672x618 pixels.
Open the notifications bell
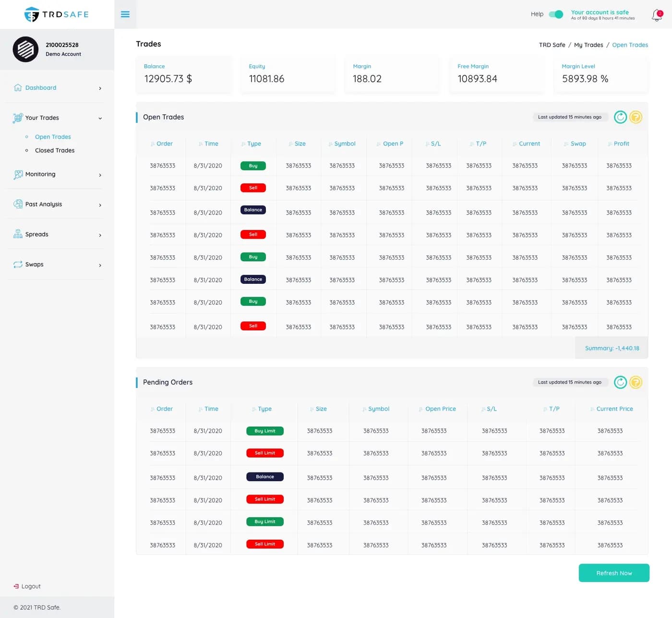click(657, 15)
